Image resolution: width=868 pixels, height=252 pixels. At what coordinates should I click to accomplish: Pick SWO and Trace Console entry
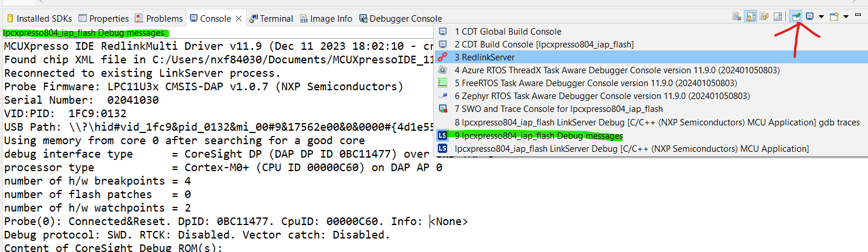click(x=558, y=109)
